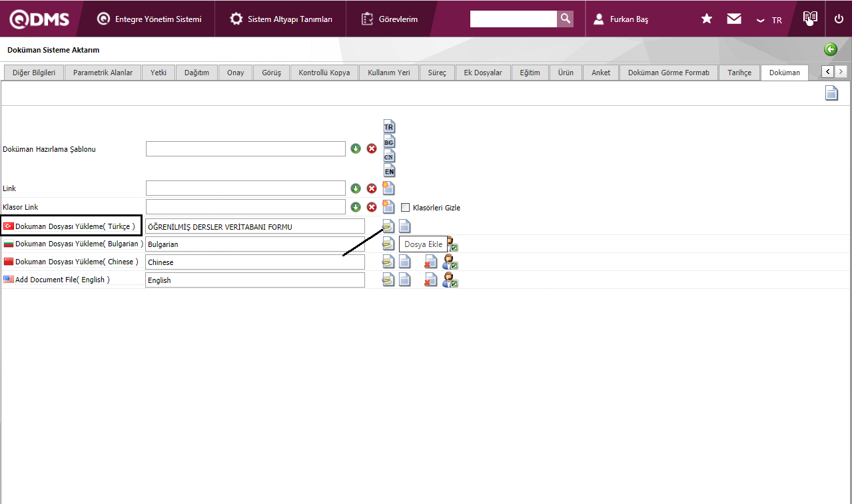Open the messages envelope icon

(x=734, y=19)
